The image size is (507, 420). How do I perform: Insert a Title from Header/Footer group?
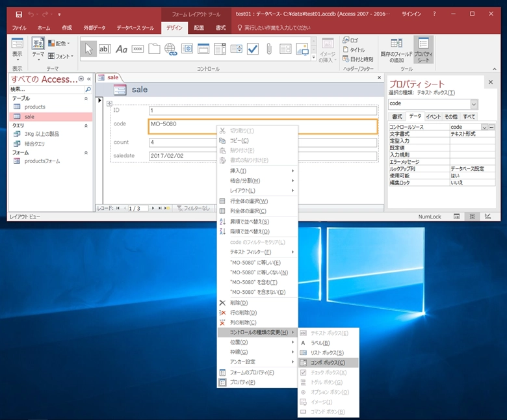(354, 50)
